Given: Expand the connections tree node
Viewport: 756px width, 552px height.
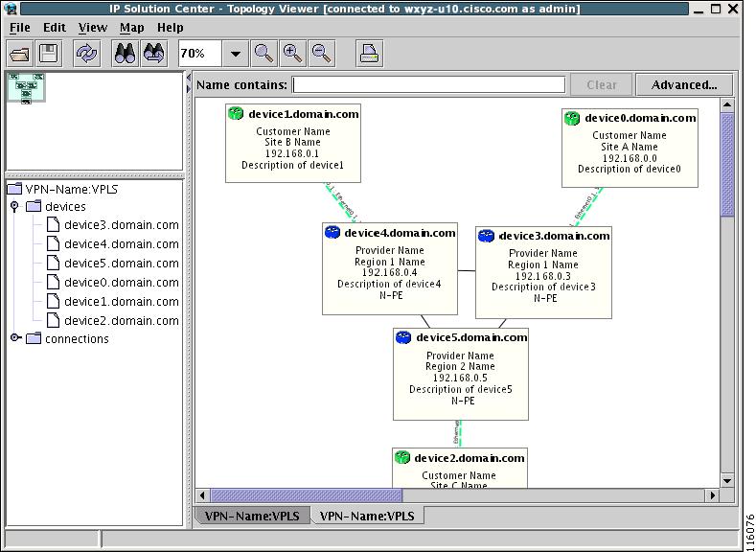Looking at the screenshot, I should pos(16,338).
